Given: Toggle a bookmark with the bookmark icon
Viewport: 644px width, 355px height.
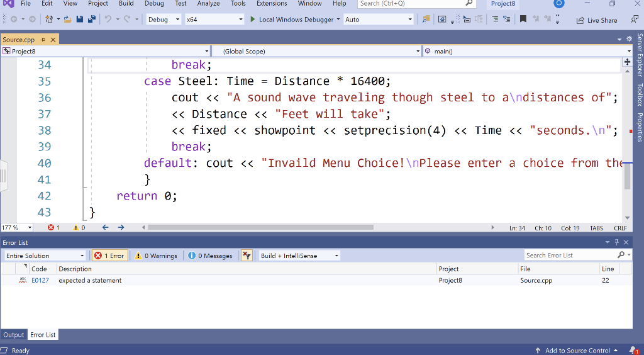Looking at the screenshot, I should 523,20.
